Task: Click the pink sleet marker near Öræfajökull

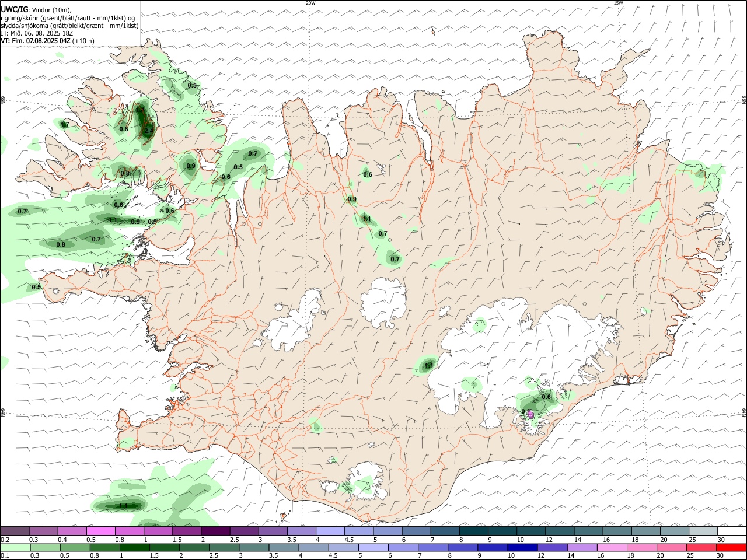Action: click(x=530, y=414)
